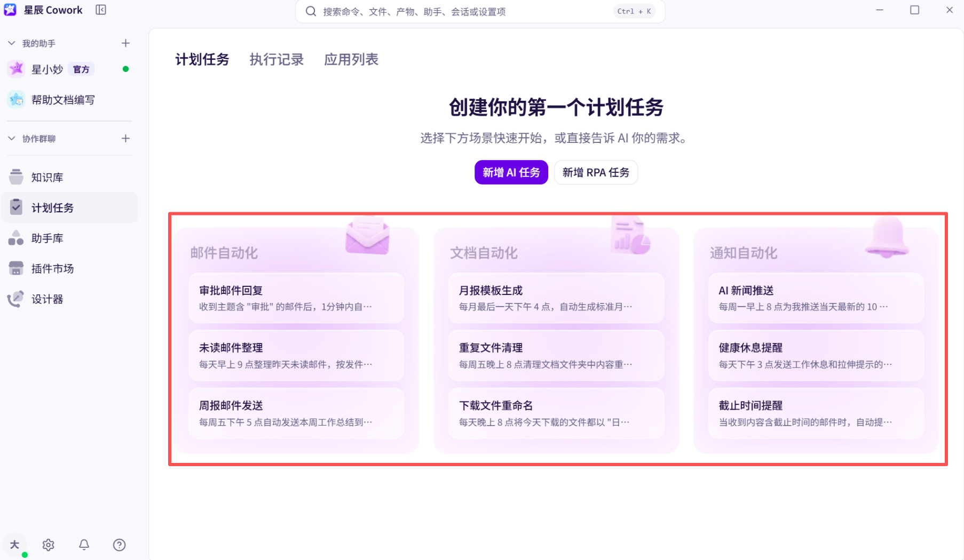Image resolution: width=964 pixels, height=560 pixels.
Task: Choose the 下载文件重命名 template card
Action: 556,413
